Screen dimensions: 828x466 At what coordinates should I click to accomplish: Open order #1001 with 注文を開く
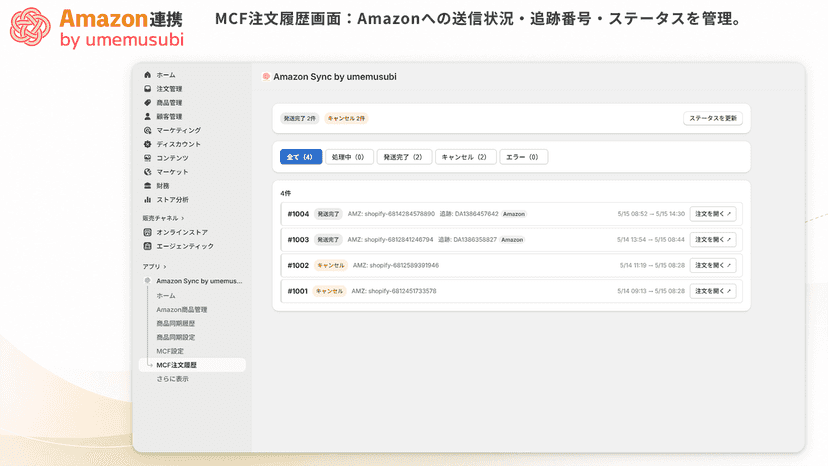point(713,291)
